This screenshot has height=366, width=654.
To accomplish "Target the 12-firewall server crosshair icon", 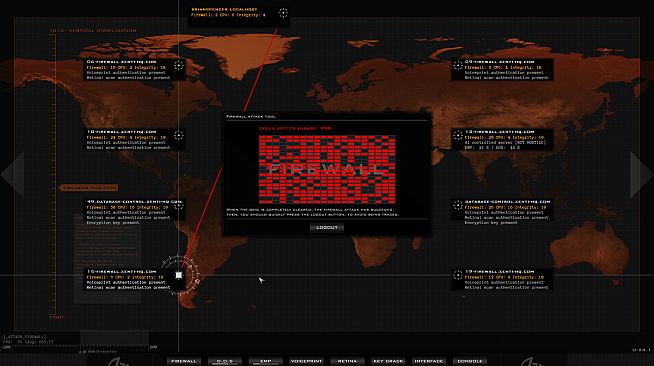I will pyautogui.click(x=458, y=135).
